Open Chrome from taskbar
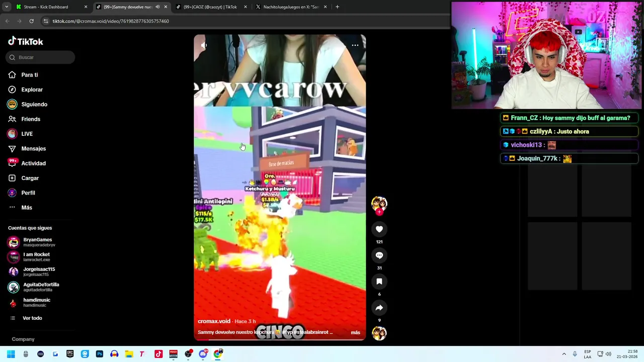Image resolution: width=644 pixels, height=362 pixels. coord(218,354)
